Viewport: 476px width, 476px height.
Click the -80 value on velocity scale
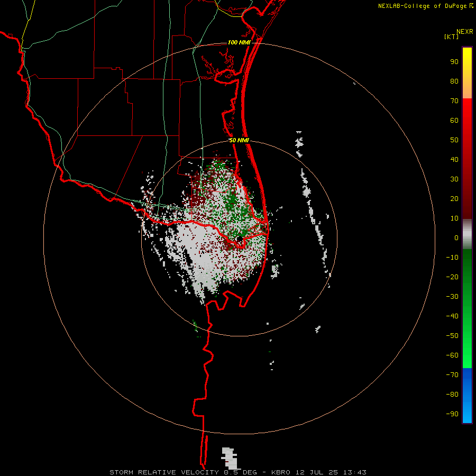452,395
